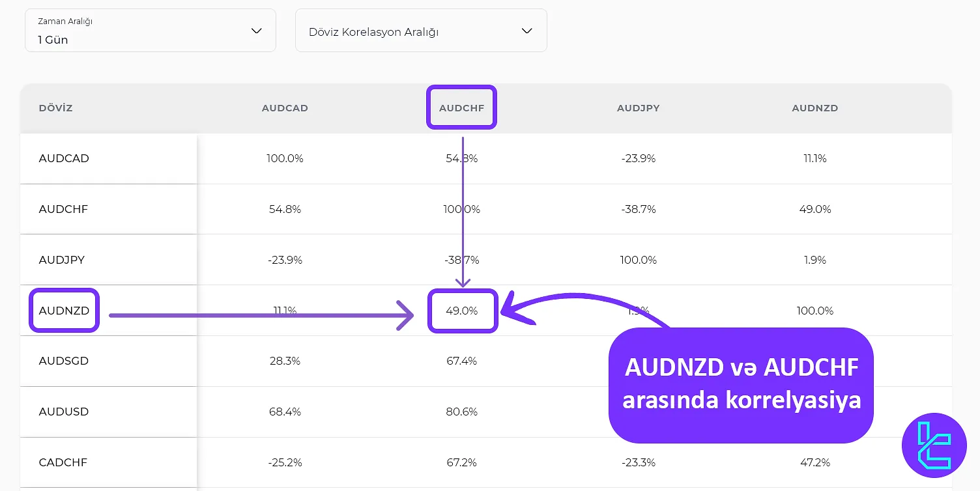Click the 67.2% cell in CADCHF row

462,462
